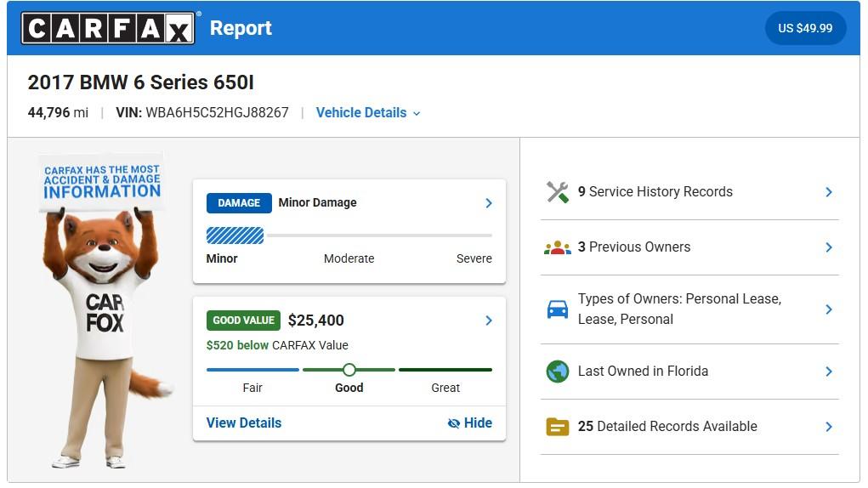Click 25 Detailed Records Available text
Image resolution: width=868 pixels, height=488 pixels.
coord(667,426)
